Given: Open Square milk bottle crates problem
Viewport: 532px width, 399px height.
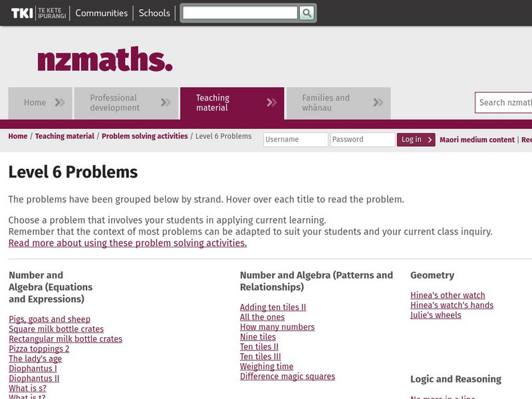Looking at the screenshot, I should point(57,329).
